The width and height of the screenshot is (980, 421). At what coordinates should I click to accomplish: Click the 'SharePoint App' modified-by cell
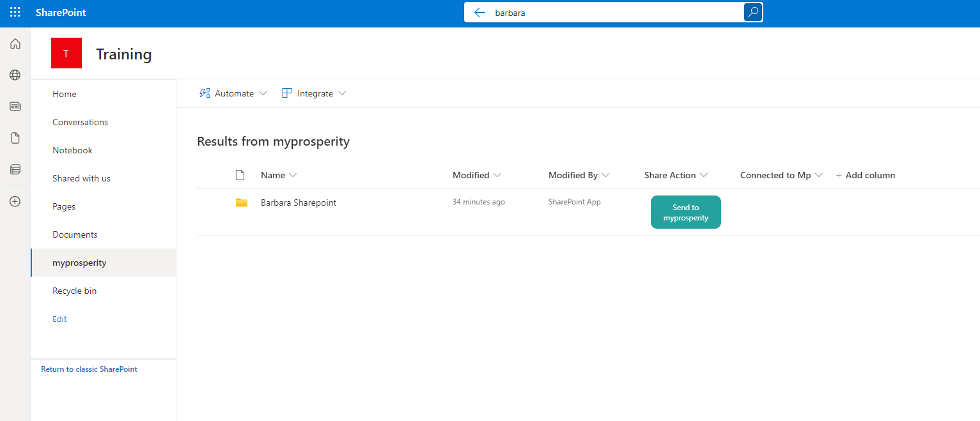[575, 202]
